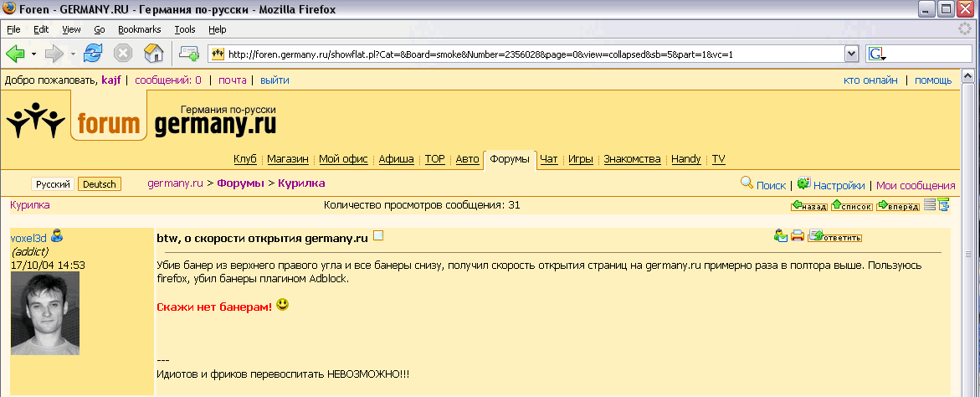Switch to flat list view icon
The width and height of the screenshot is (980, 397).
[x=929, y=205]
